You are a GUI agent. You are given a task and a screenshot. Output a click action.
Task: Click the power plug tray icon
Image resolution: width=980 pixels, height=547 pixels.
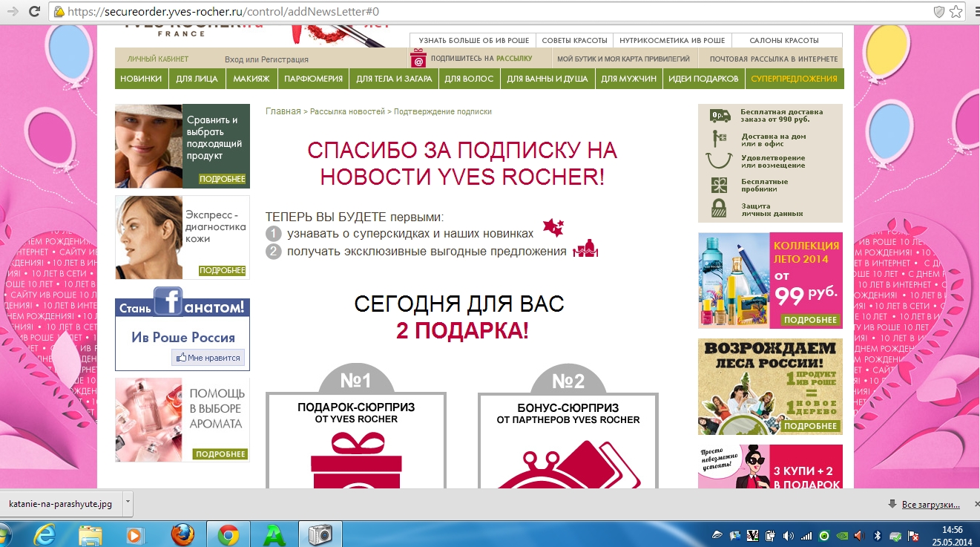click(769, 535)
